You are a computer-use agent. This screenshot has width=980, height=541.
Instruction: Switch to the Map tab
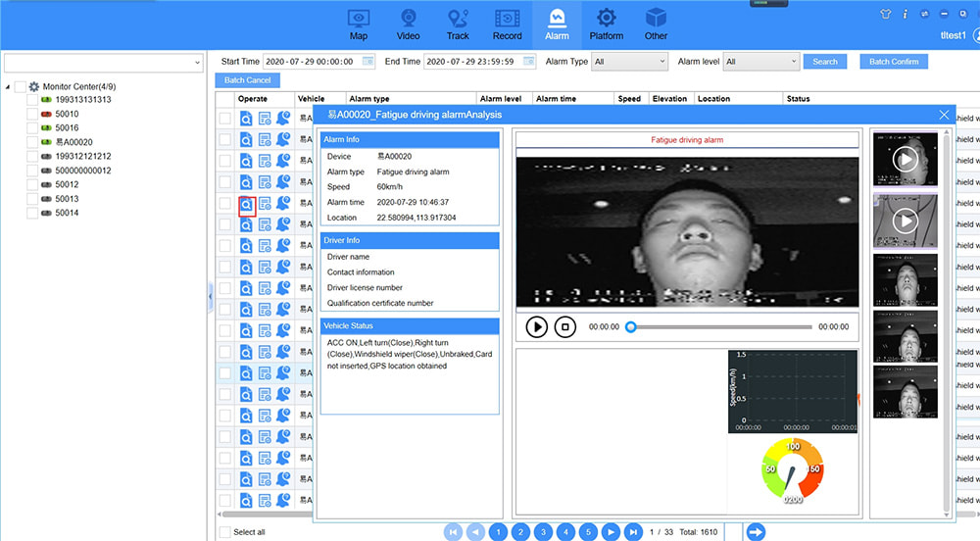pyautogui.click(x=359, y=25)
